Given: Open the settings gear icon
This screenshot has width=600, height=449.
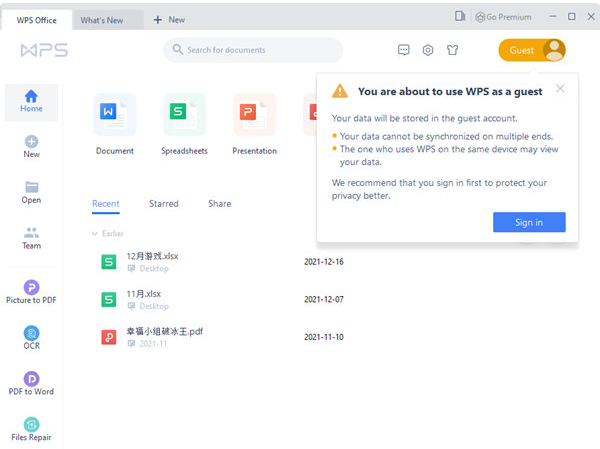Looking at the screenshot, I should 428,50.
